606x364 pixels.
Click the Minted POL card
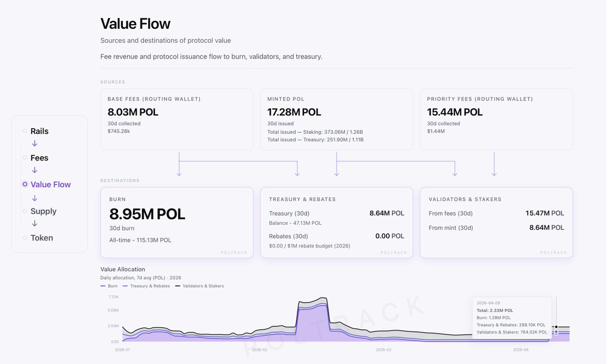tap(336, 120)
